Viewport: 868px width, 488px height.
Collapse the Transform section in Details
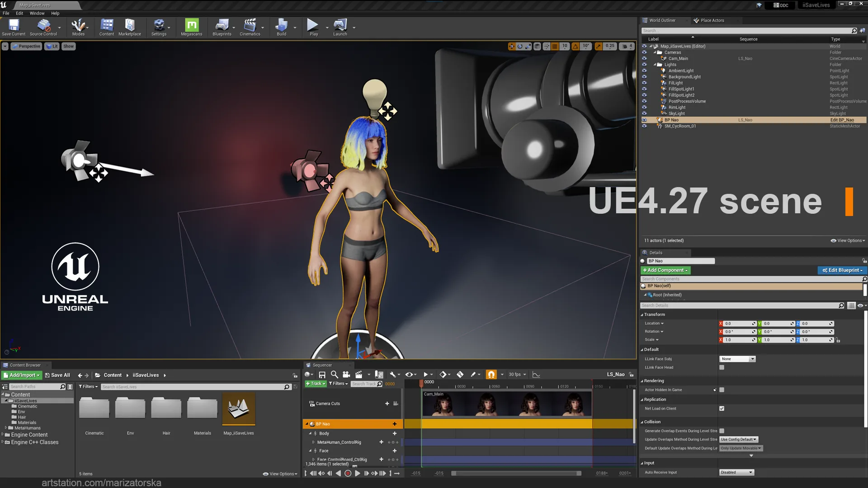(642, 315)
